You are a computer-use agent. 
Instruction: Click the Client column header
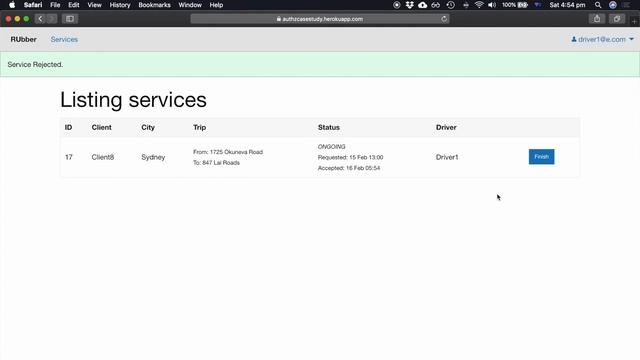(101, 127)
